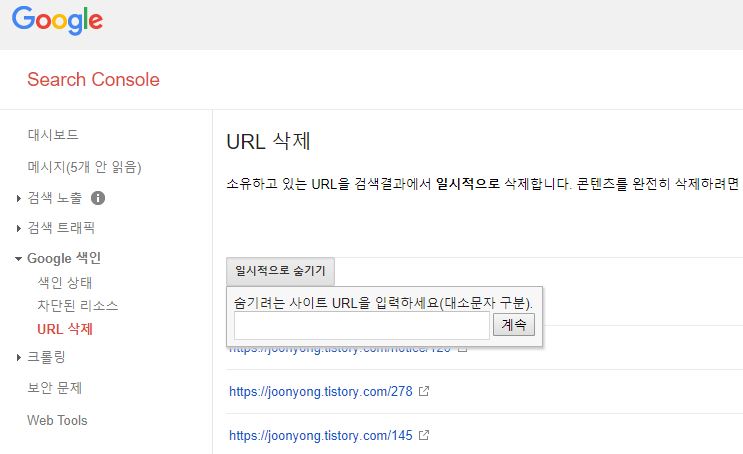
Task: Select the 검색 노출 sidebar item
Action: (55, 198)
